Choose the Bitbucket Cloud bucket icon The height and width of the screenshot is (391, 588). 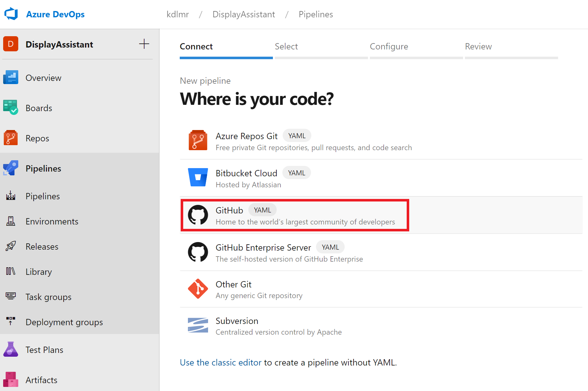pyautogui.click(x=198, y=178)
